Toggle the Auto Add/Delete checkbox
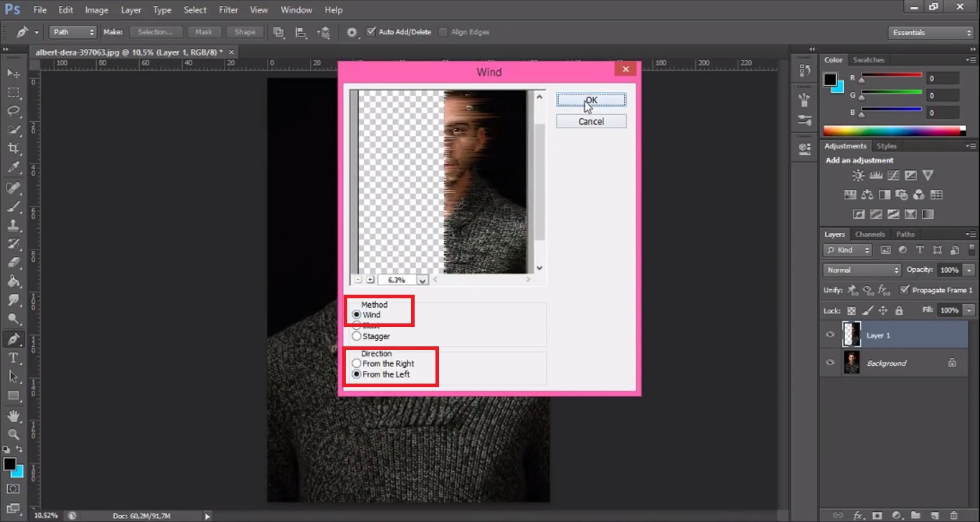Screen dimensions: 980x522 click(371, 32)
